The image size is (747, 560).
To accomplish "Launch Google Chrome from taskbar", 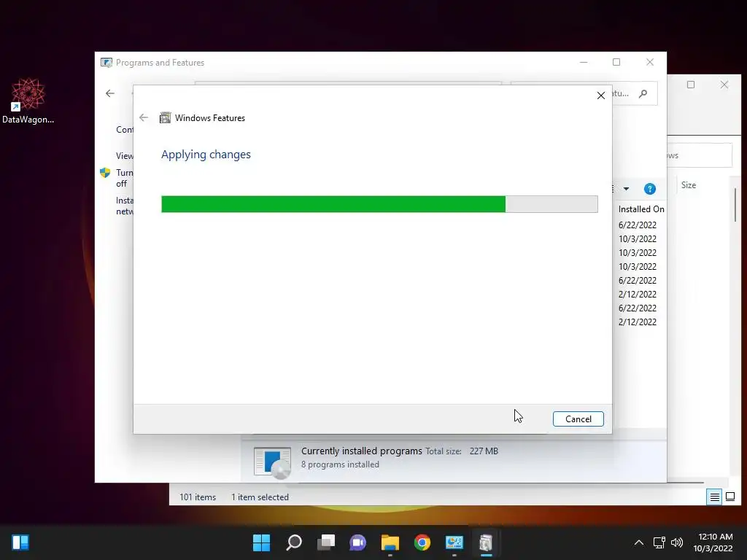I will point(422,542).
